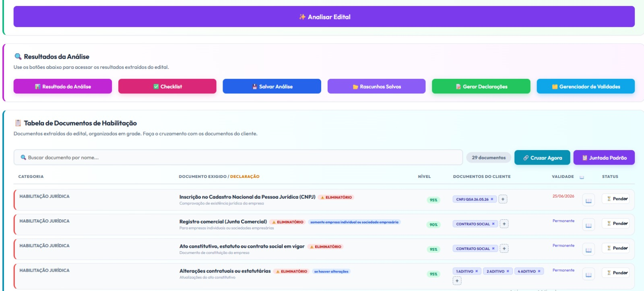Remove the 4 ADITIVO document tag
The width and height of the screenshot is (644, 291).
(x=539, y=271)
